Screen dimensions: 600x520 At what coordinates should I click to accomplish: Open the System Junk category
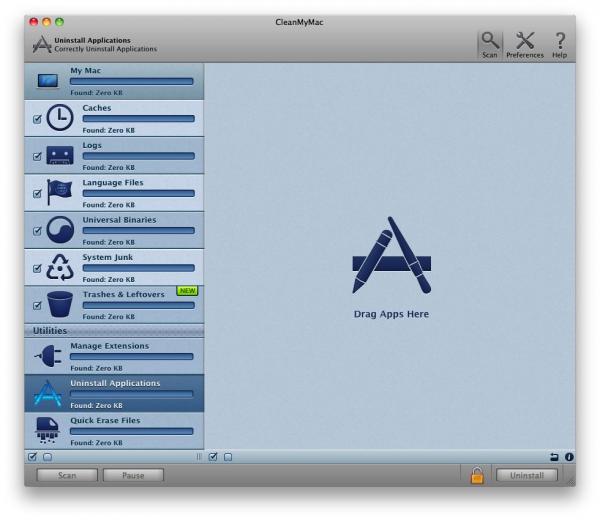tap(114, 267)
